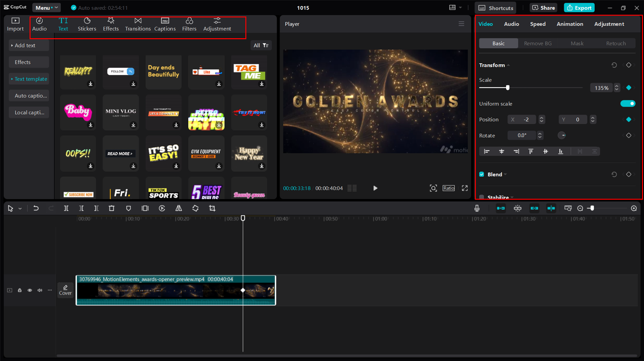The width and height of the screenshot is (644, 361).
Task: Toggle main track magnet
Action: pos(501,208)
